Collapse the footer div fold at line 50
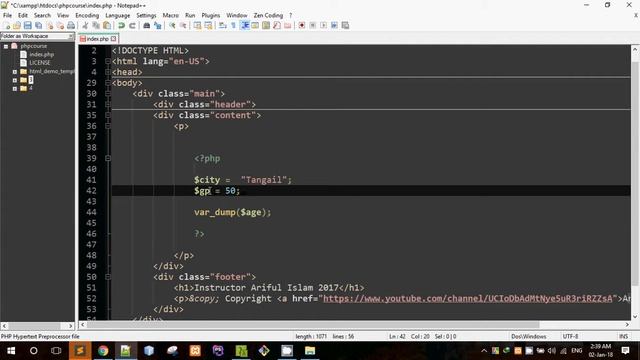Viewport: 640px width, 360px height. 108,277
